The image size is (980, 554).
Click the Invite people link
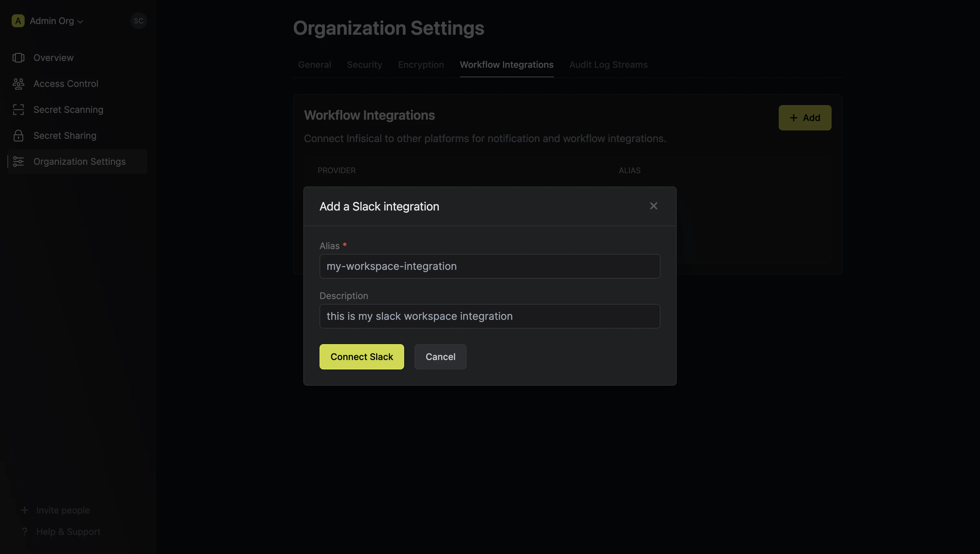point(63,510)
